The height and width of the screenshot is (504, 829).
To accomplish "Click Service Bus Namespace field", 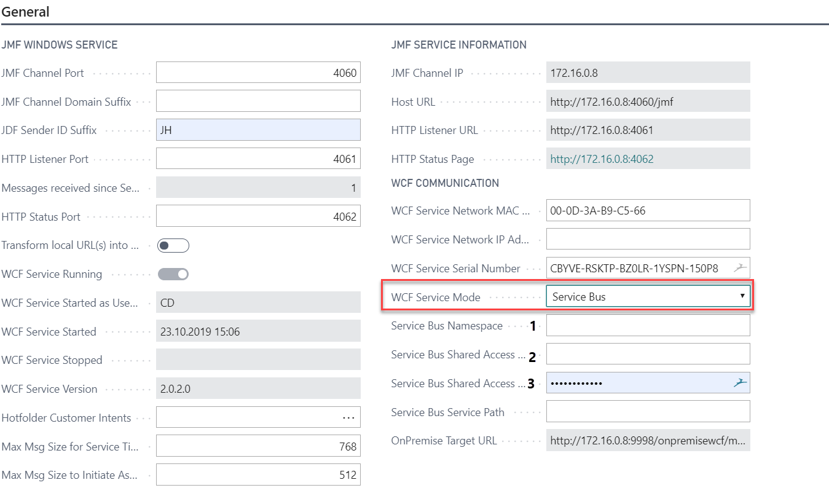I will [648, 326].
